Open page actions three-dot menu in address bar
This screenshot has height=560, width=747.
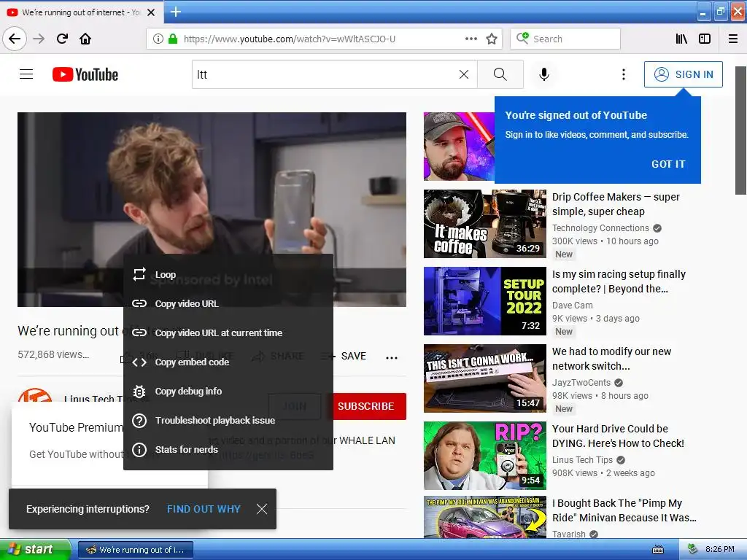[471, 39]
